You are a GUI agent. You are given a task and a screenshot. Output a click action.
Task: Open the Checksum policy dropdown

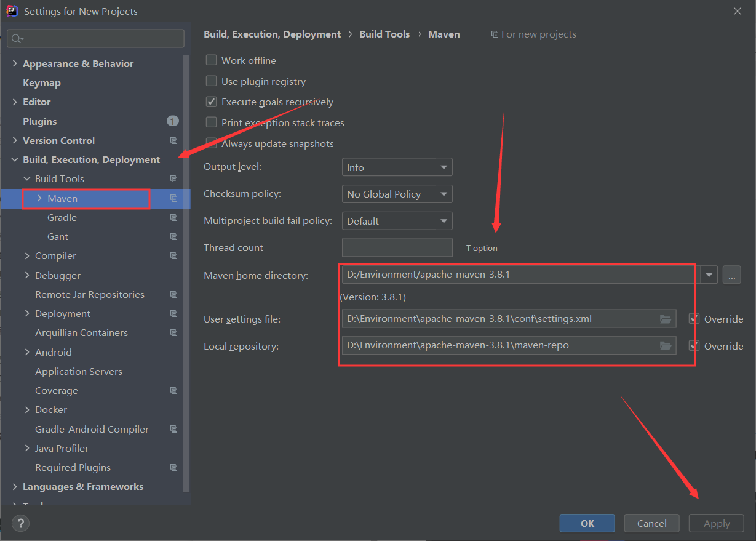(x=397, y=194)
